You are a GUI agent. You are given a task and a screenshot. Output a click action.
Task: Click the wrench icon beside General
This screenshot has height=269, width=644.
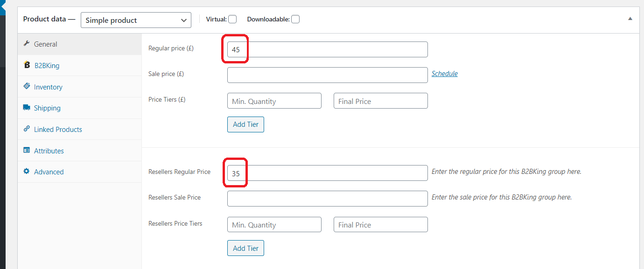[27, 43]
